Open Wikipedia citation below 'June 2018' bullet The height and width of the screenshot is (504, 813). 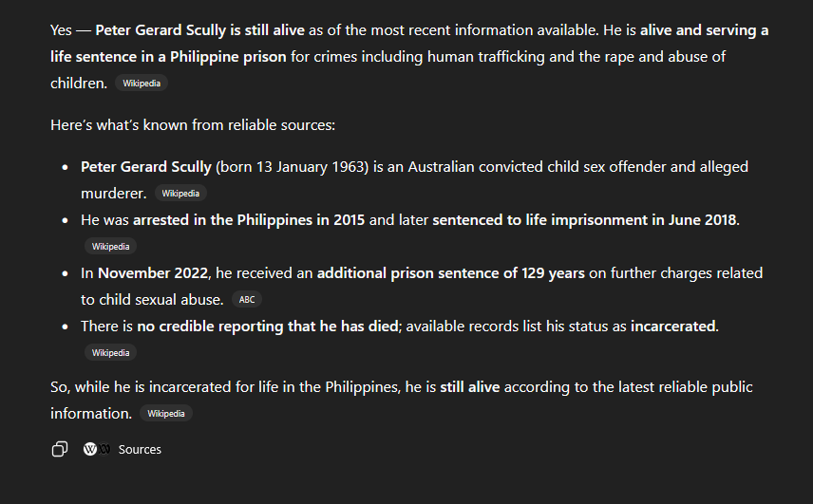click(x=110, y=247)
